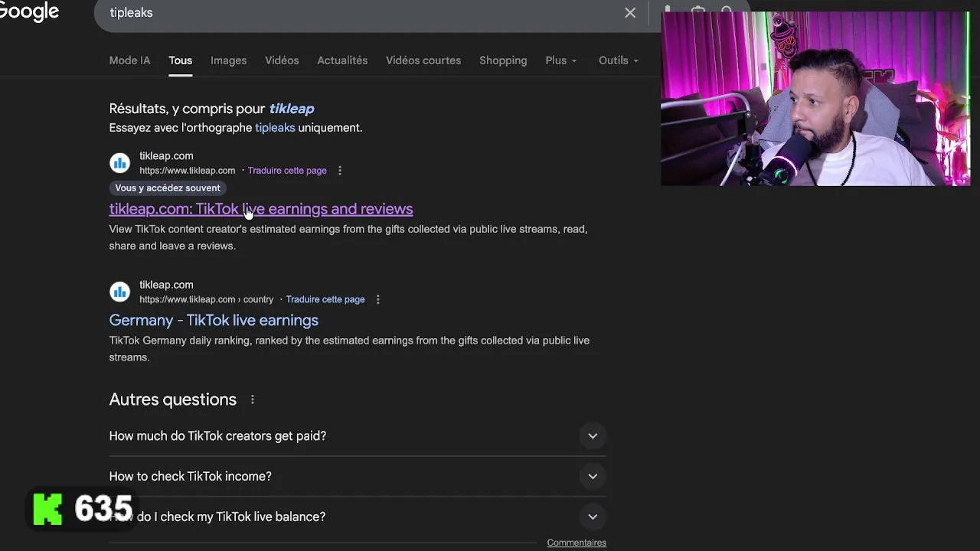Click the tikleap.com favicon in first result

pos(119,163)
